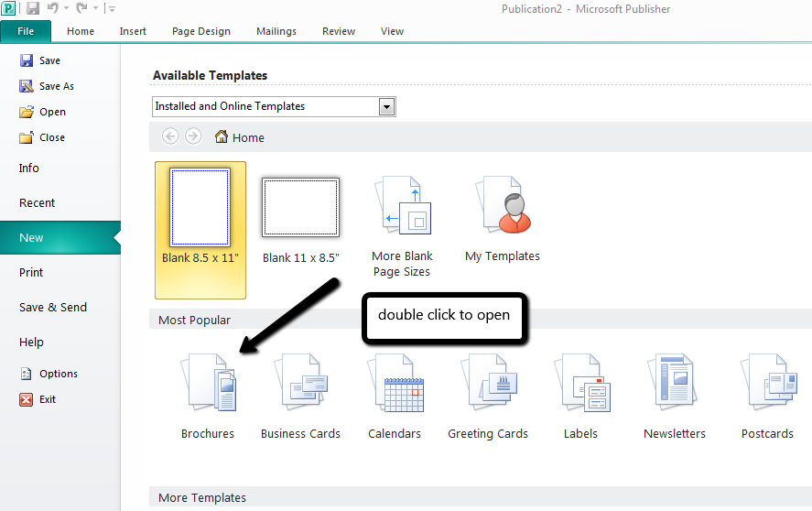Choose Save As in backstage menu
This screenshot has height=511, width=812.
pos(47,86)
